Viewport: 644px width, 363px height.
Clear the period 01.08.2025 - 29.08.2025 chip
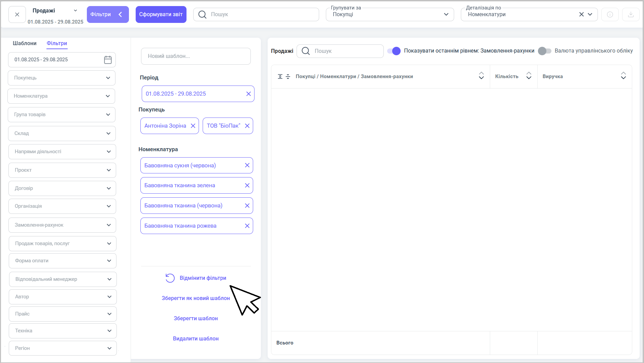(248, 94)
